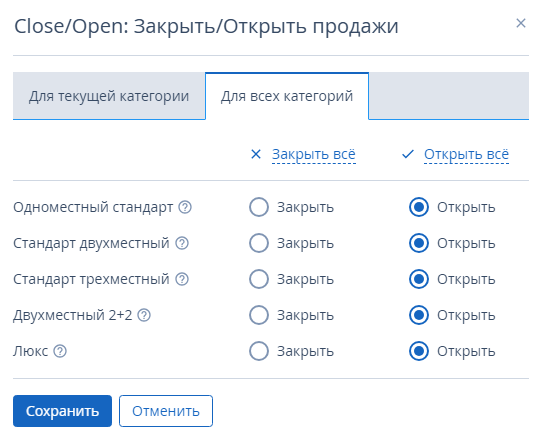Viewport: 542px width, 440px height.
Task: Click the Открыть всё link
Action: point(467,155)
